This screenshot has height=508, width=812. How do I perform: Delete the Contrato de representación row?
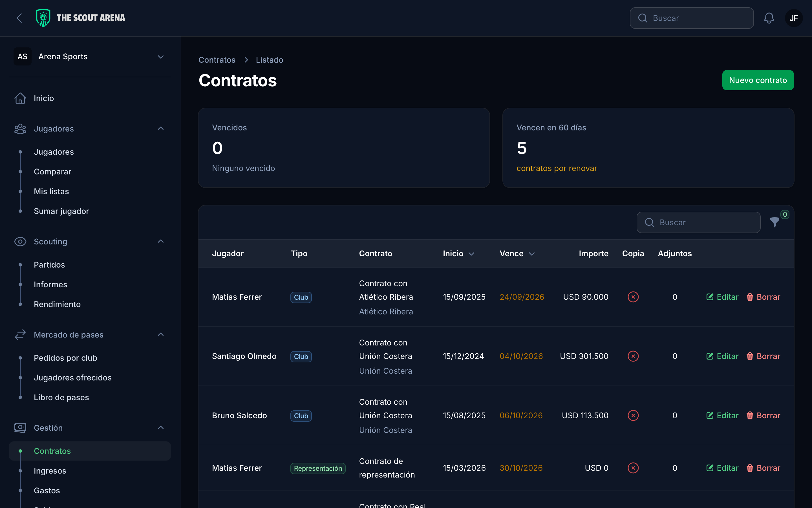pyautogui.click(x=763, y=468)
